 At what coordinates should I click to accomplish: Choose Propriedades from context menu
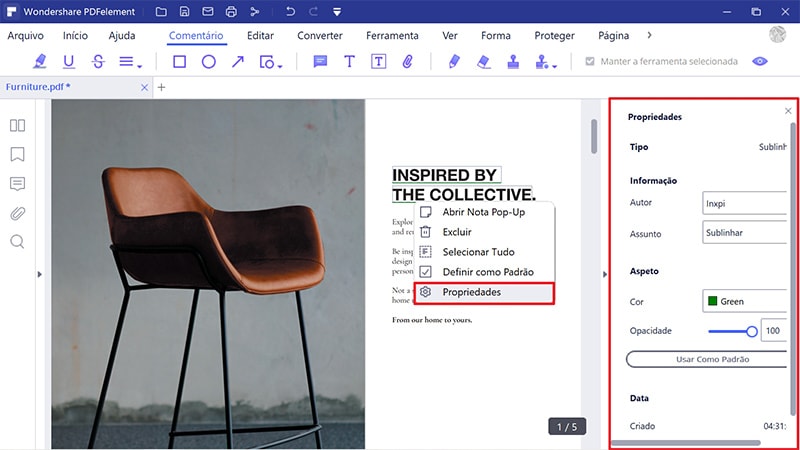coord(484,292)
